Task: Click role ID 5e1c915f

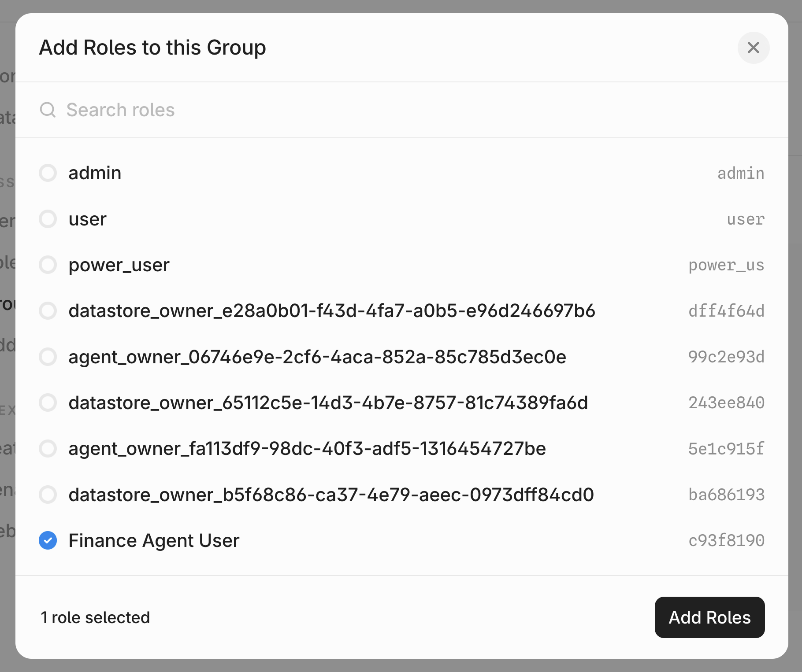Action: 726,449
